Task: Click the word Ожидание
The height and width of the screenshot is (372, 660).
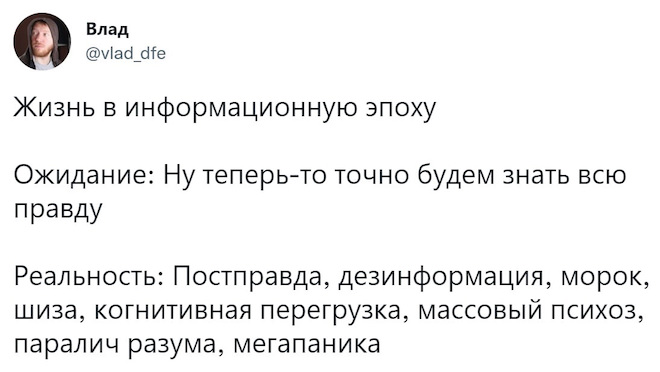Action: click(x=83, y=175)
